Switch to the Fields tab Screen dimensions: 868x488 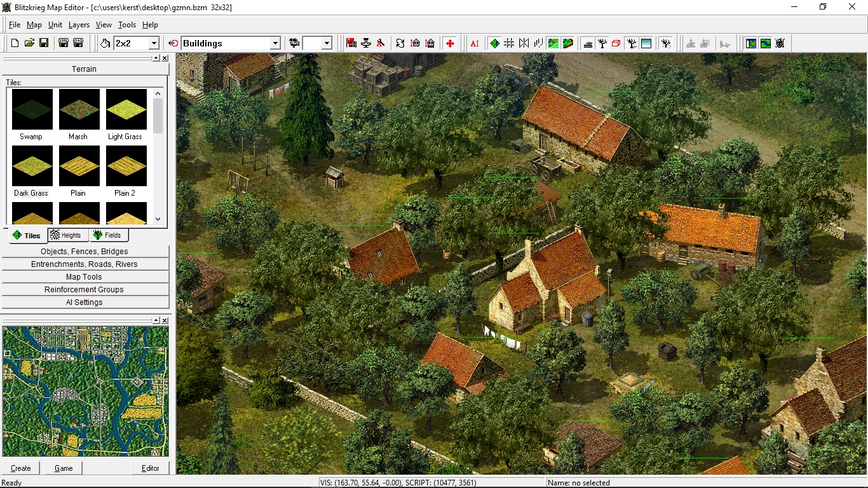(x=108, y=235)
